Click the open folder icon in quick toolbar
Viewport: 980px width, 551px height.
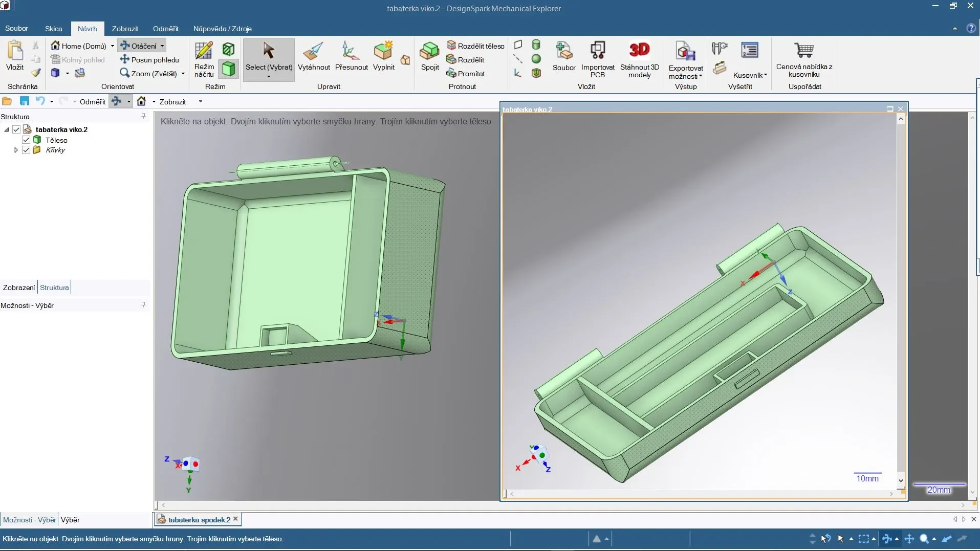(7, 101)
